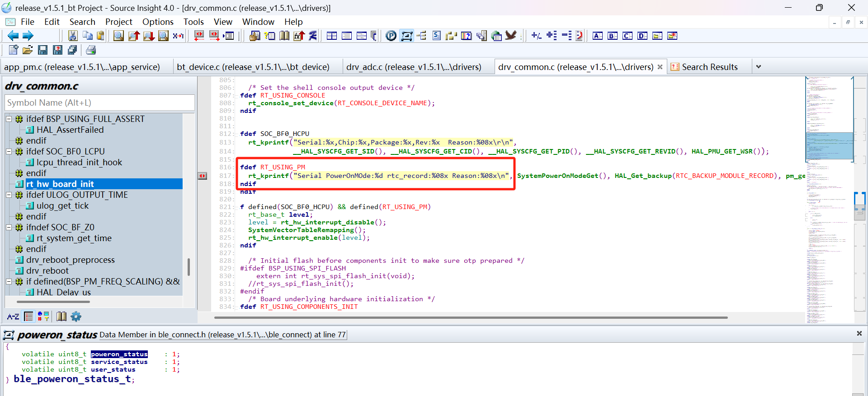Collapse the code fold at line 807
868x396 pixels.
coord(236,96)
